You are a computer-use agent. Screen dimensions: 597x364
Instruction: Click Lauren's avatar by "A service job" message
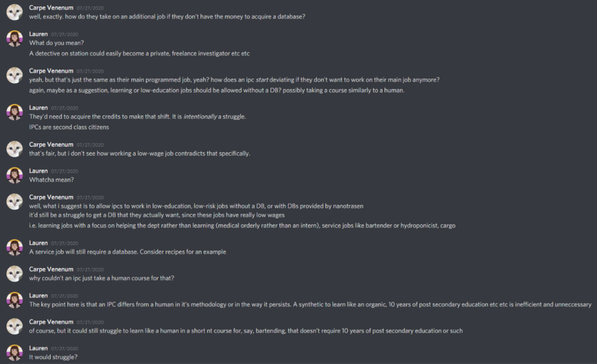point(15,247)
